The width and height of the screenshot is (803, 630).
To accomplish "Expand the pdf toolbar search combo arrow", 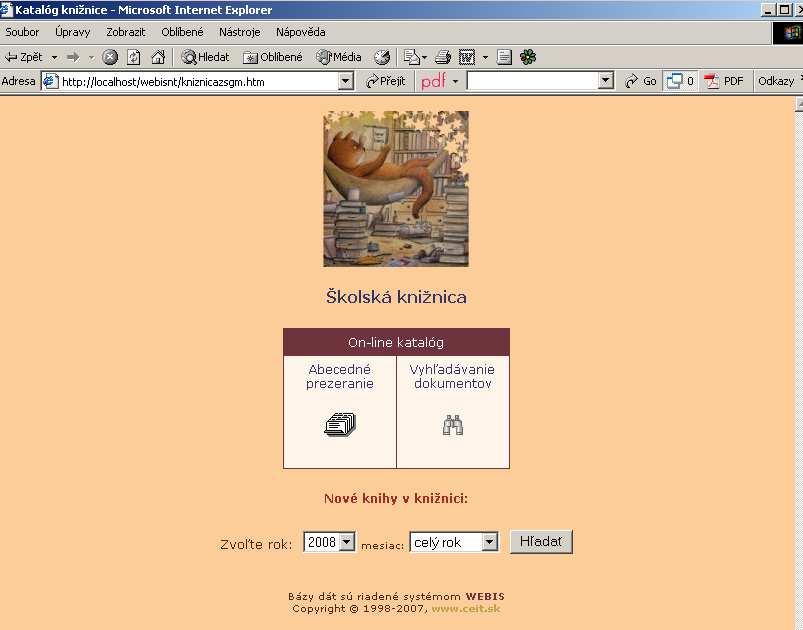I will click(606, 81).
